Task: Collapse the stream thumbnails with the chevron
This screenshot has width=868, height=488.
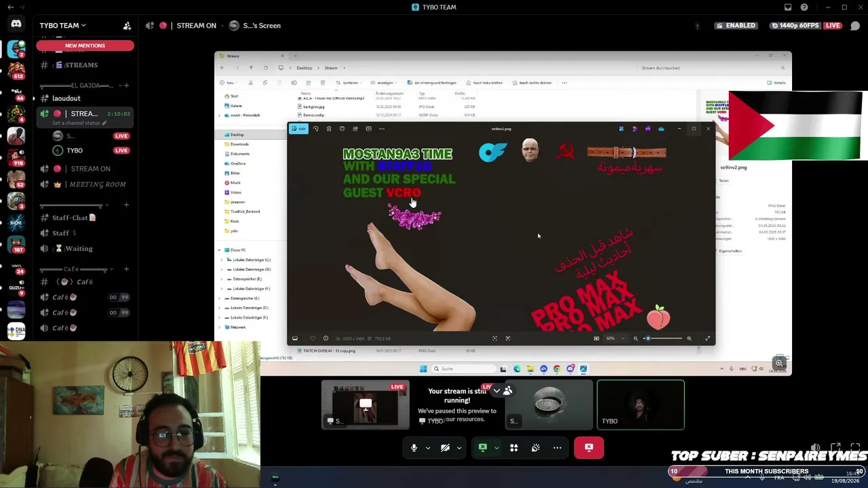Action: pyautogui.click(x=496, y=391)
